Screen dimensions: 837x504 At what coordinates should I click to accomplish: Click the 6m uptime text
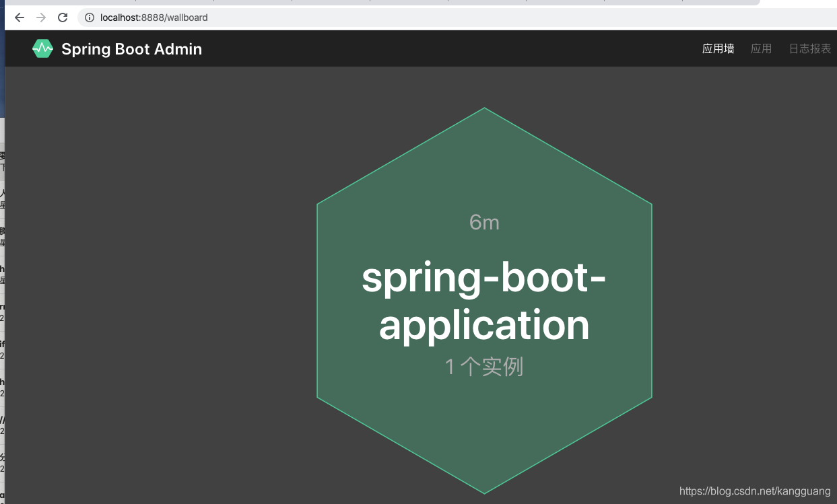point(484,222)
